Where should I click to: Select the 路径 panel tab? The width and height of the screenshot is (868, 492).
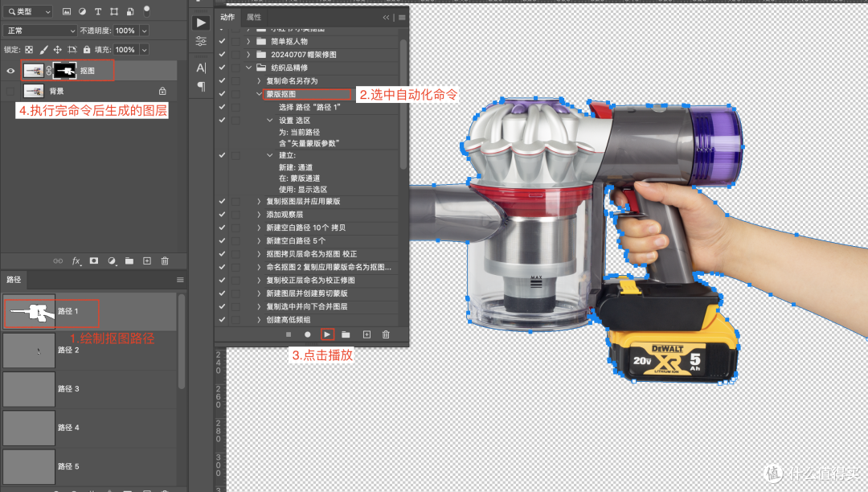point(14,280)
